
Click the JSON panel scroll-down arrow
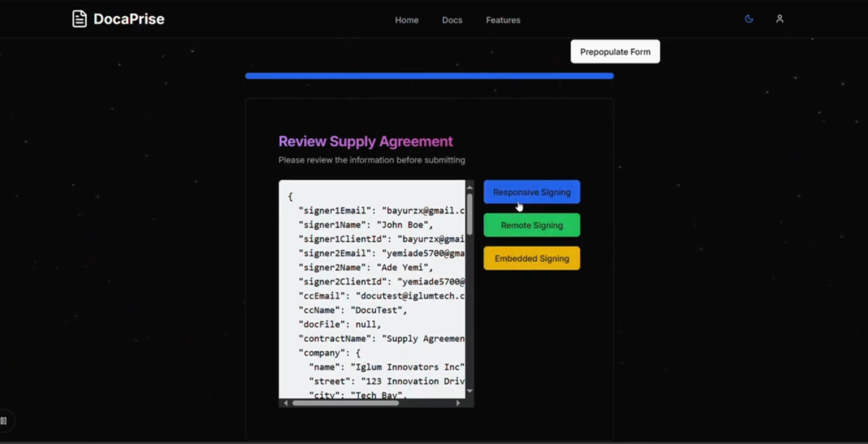(x=470, y=391)
